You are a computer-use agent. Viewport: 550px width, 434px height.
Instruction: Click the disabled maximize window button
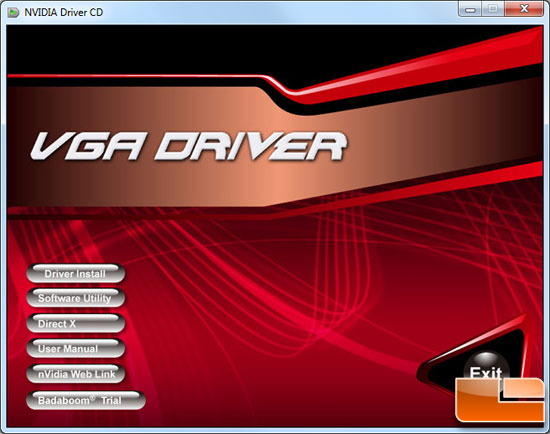coord(493,9)
